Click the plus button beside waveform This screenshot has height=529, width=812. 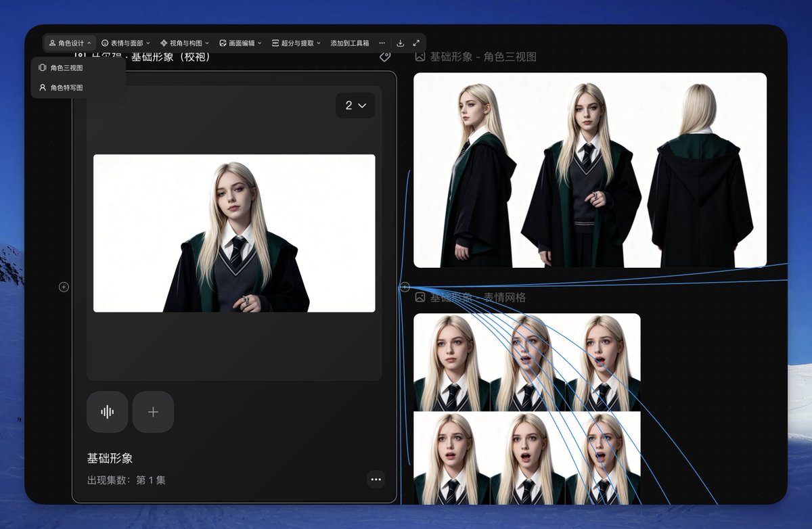coord(153,412)
